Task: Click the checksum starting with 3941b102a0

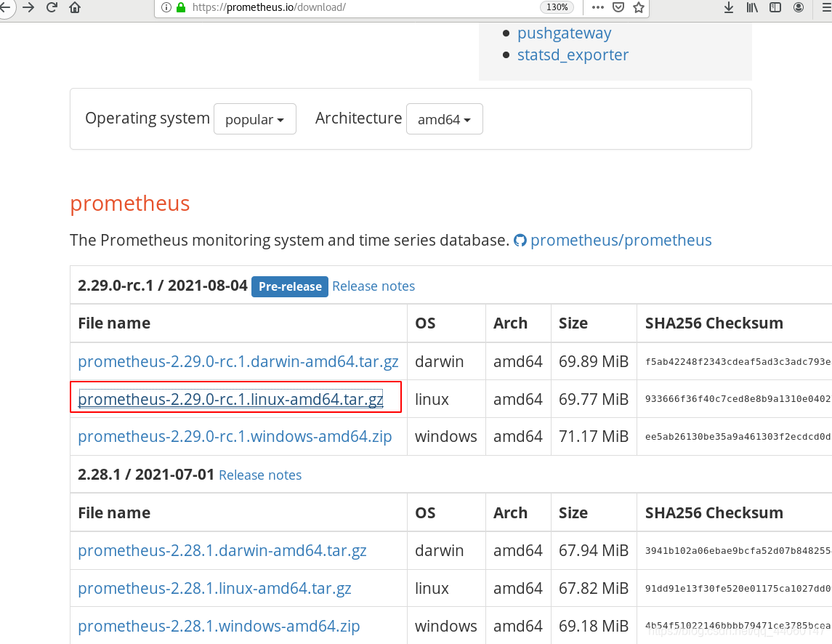Action: pos(738,550)
